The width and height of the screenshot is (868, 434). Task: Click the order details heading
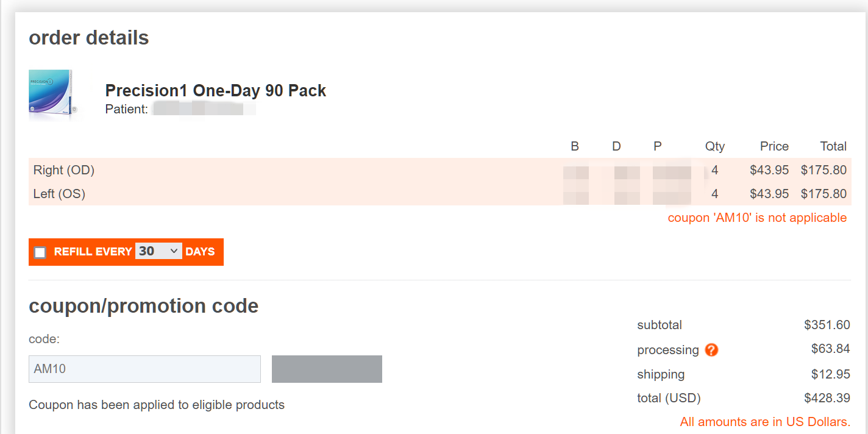[89, 38]
